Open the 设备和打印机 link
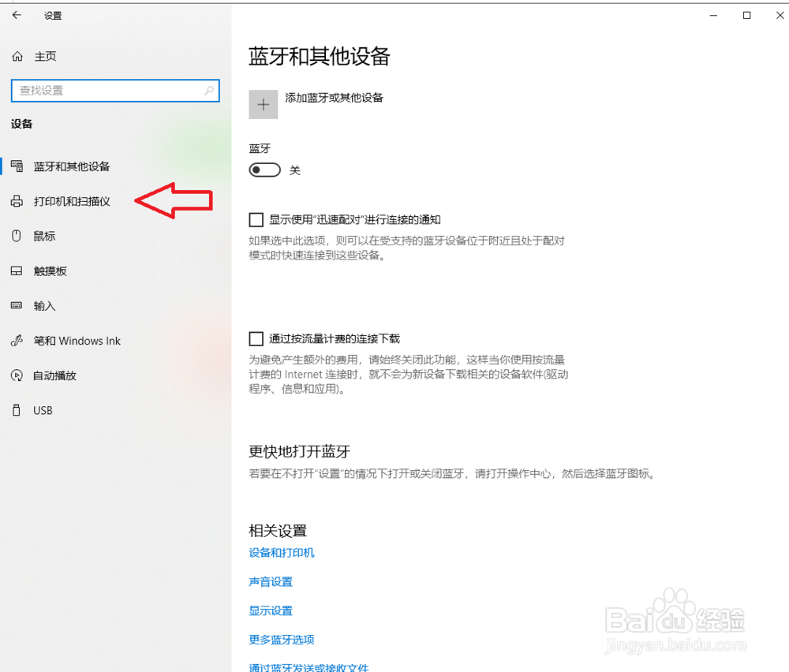 (282, 553)
